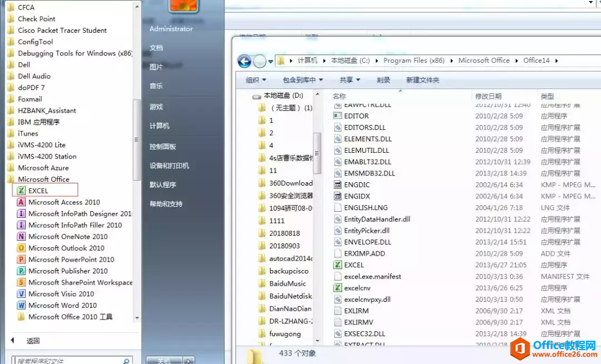The image size is (601, 364).
Task: Select BaiduMusic folder in tree
Action: coord(282,283)
